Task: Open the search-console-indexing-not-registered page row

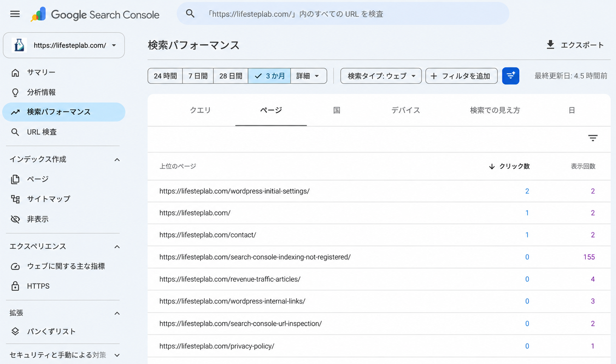Action: [379, 257]
